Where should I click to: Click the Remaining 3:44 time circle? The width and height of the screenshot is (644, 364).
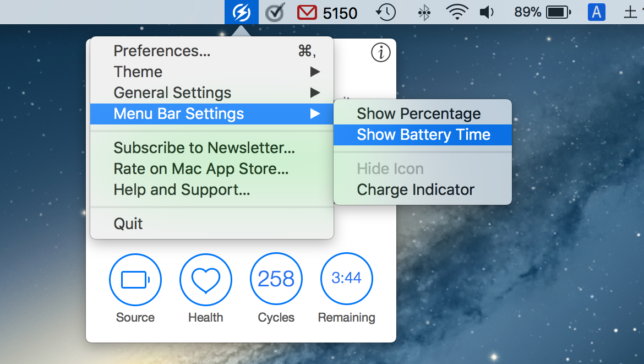(346, 279)
